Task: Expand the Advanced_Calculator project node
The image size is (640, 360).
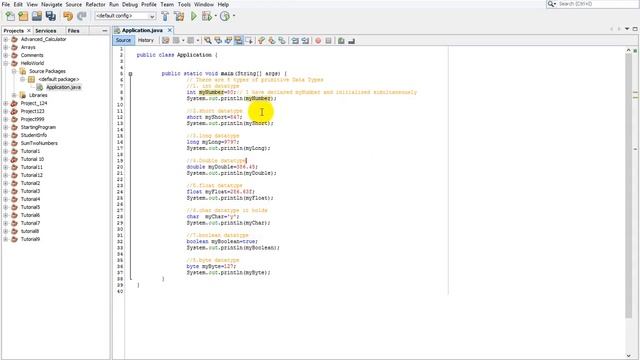Action: click(6, 40)
